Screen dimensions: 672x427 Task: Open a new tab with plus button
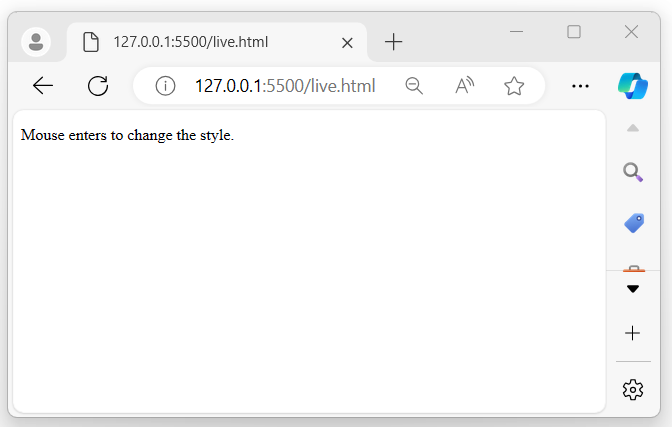[393, 42]
